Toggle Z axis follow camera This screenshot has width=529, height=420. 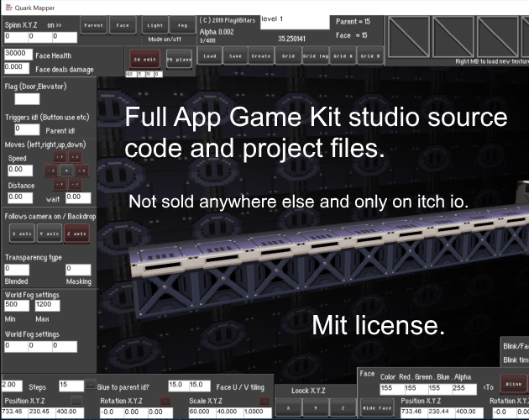tap(76, 234)
